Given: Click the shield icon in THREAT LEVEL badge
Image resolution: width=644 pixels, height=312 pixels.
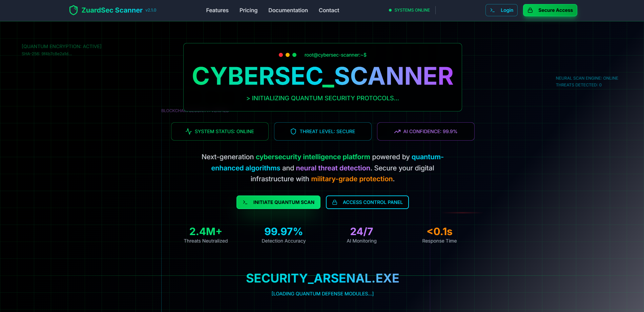Looking at the screenshot, I should tap(293, 131).
